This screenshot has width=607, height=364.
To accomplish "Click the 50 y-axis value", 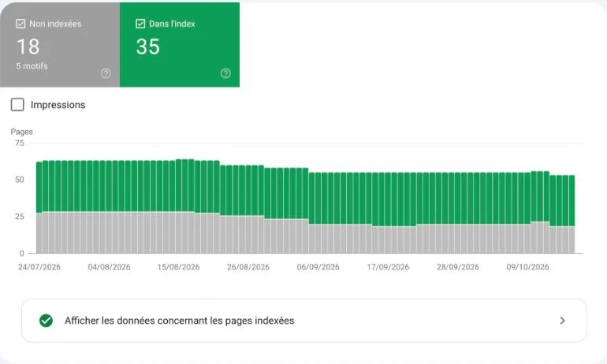I will 20,180.
